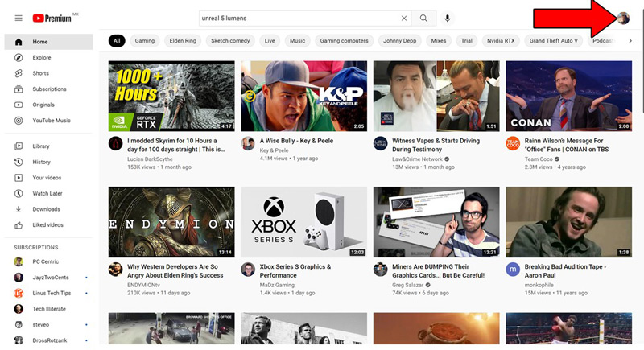Open Breaking Bad Audition Tape thumbnail
644x350 pixels.
(569, 222)
